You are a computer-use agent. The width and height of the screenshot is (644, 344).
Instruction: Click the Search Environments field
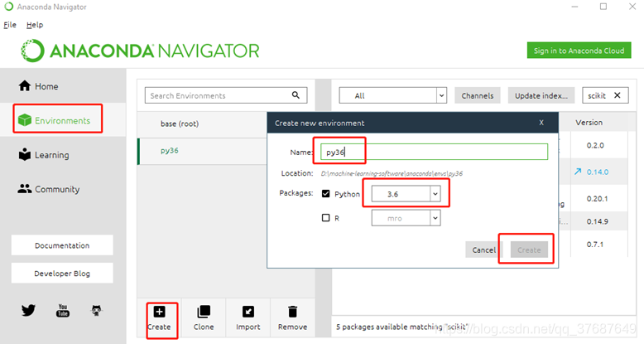tap(225, 95)
